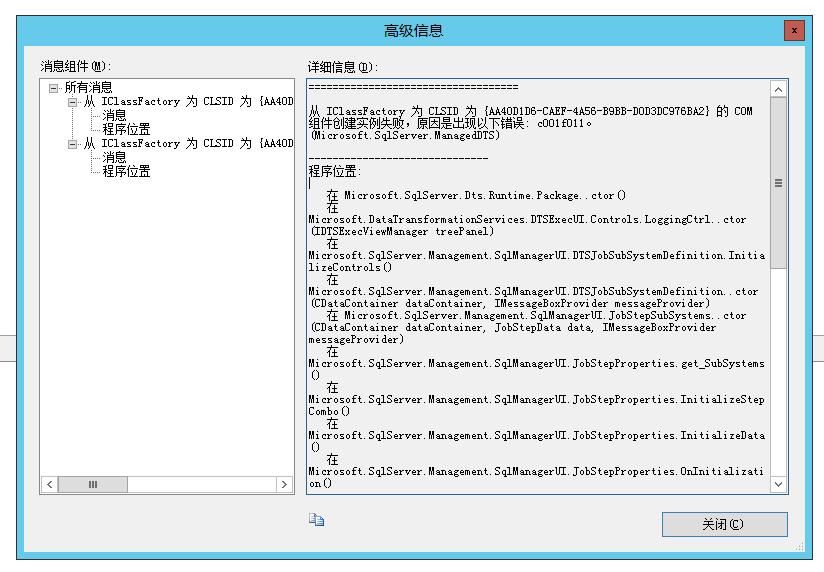Screen dimensions: 824x572
Task: Close the 高级信息 dialog with the X button
Action: pyautogui.click(x=794, y=30)
